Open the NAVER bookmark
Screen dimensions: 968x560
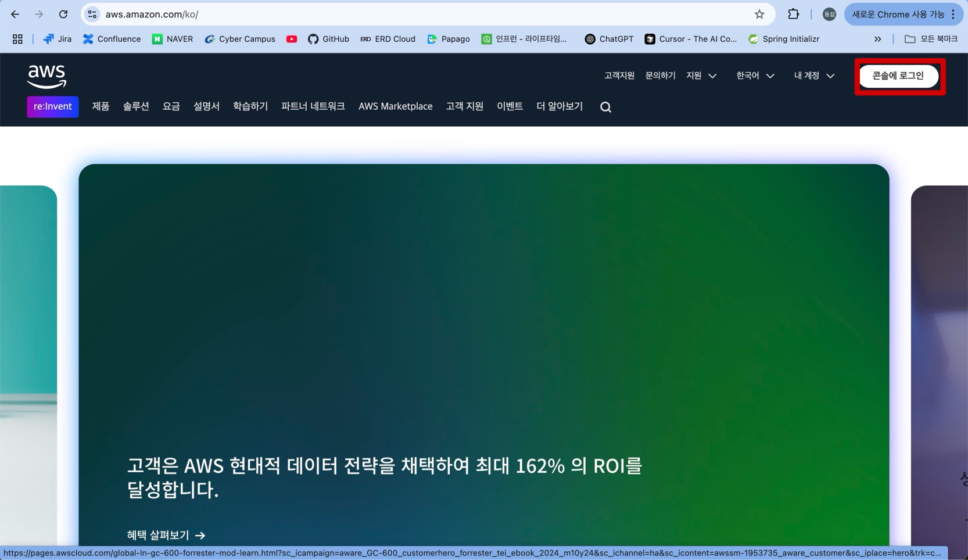pos(172,39)
